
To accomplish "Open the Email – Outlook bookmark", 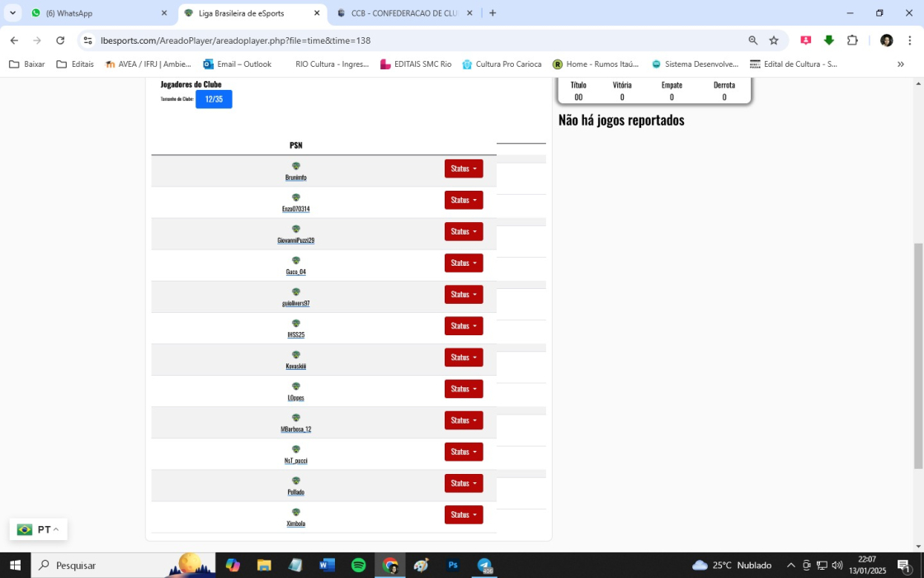I will coord(237,64).
